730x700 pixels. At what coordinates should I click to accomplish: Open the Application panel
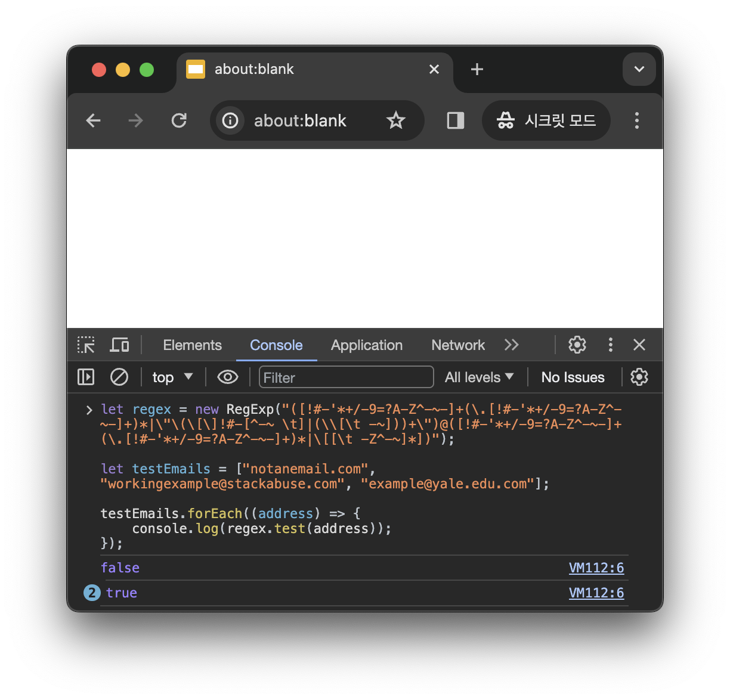pyautogui.click(x=367, y=345)
